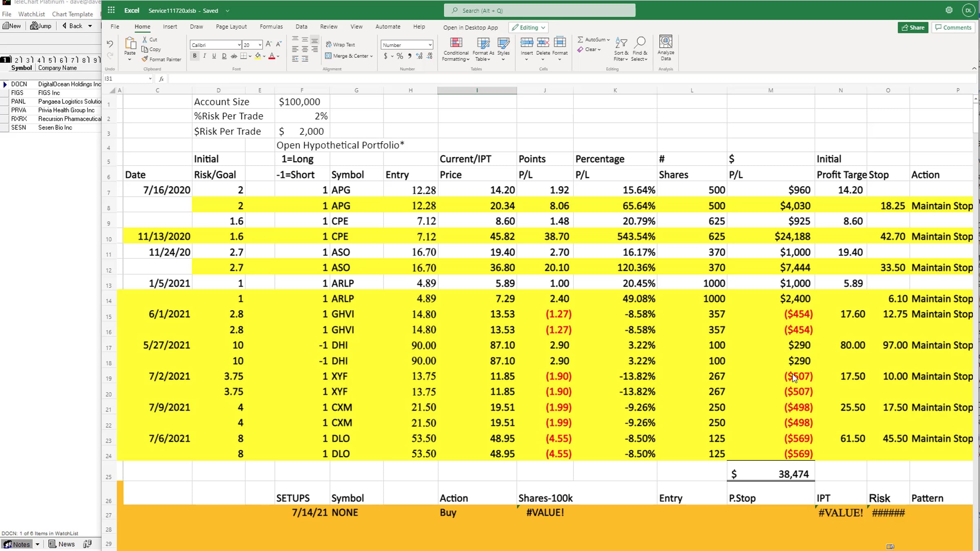
Task: Open the font size dropdown showing 20
Action: [x=260, y=44]
